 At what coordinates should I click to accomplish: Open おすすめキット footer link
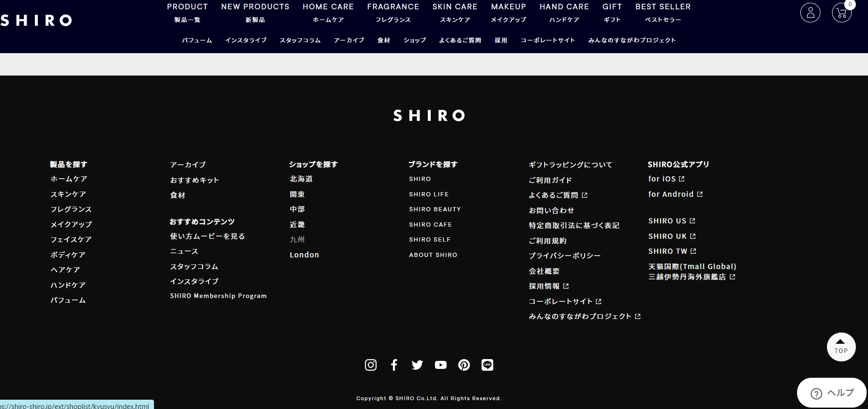point(194,180)
